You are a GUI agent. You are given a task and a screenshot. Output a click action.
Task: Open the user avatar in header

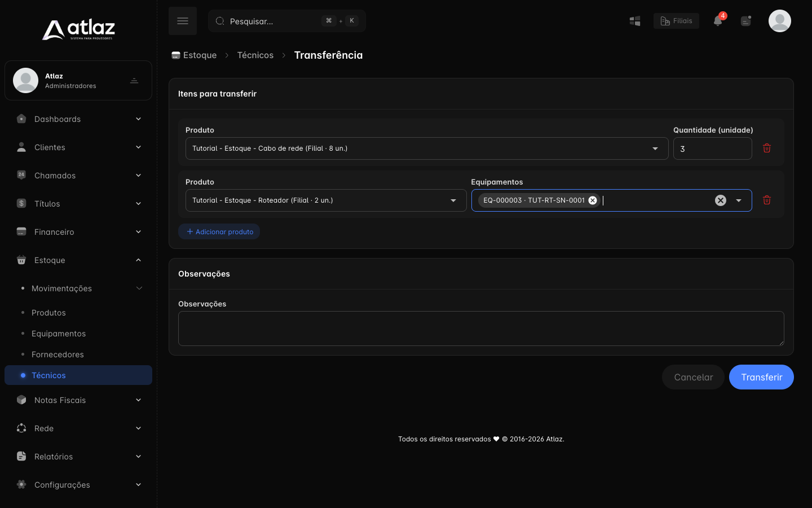click(780, 21)
